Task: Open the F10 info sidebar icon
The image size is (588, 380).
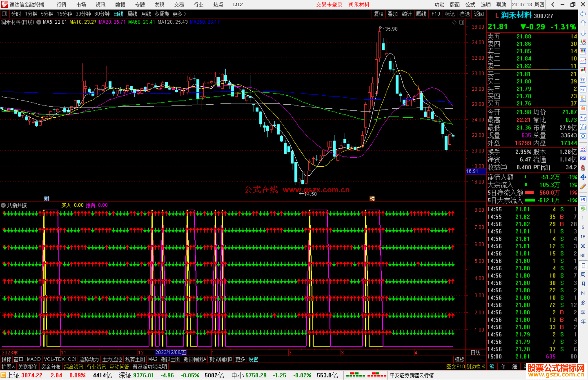Action: 583,89
